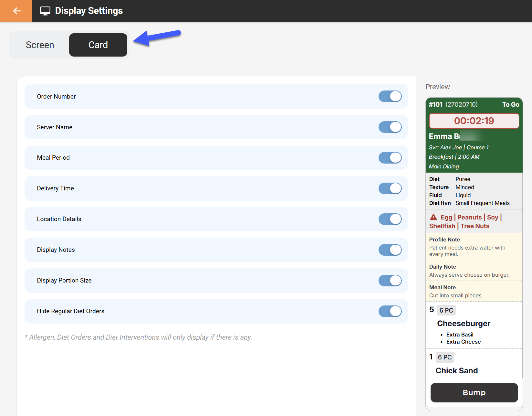Viewport: 532px width, 416px height.
Task: Click the 00:02:19 order timer box
Action: pyautogui.click(x=474, y=121)
